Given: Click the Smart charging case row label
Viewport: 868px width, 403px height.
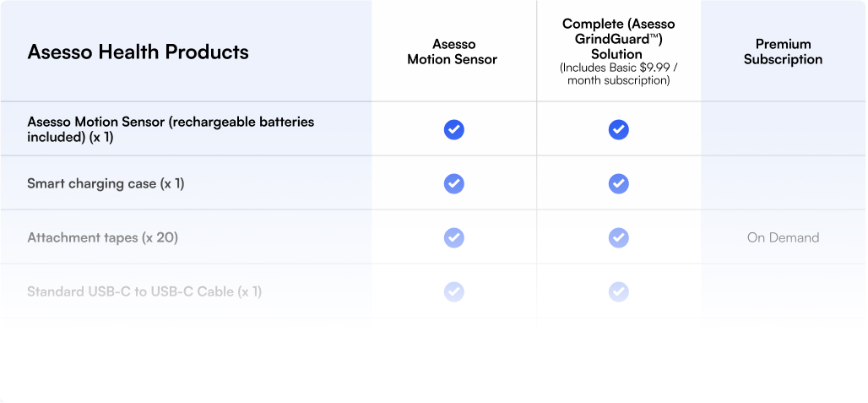Looking at the screenshot, I should [x=106, y=184].
